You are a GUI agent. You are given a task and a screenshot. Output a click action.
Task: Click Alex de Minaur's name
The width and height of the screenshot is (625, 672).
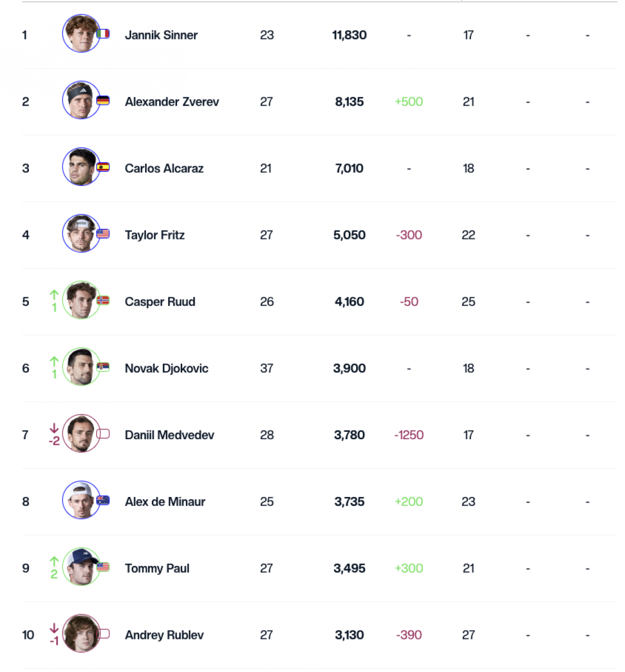coord(165,502)
